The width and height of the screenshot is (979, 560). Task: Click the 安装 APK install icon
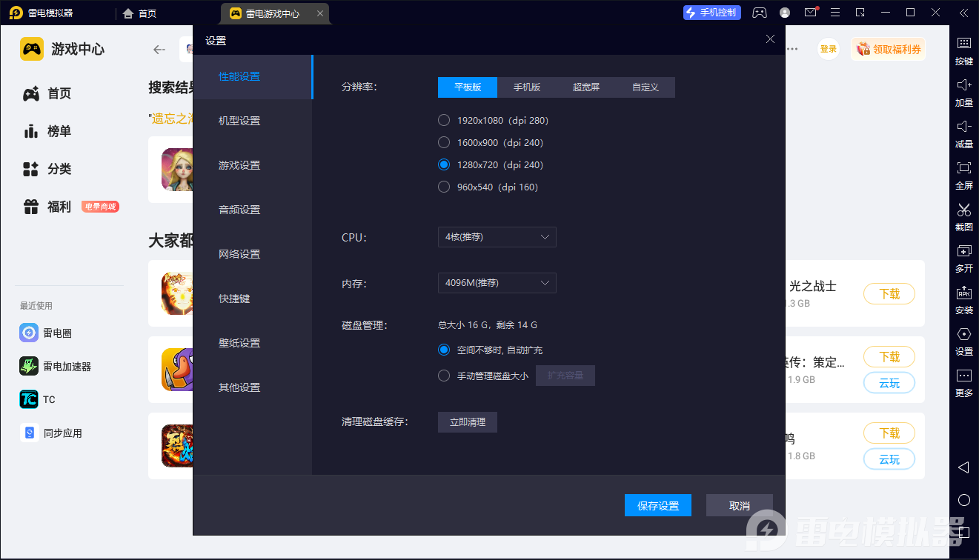click(963, 293)
